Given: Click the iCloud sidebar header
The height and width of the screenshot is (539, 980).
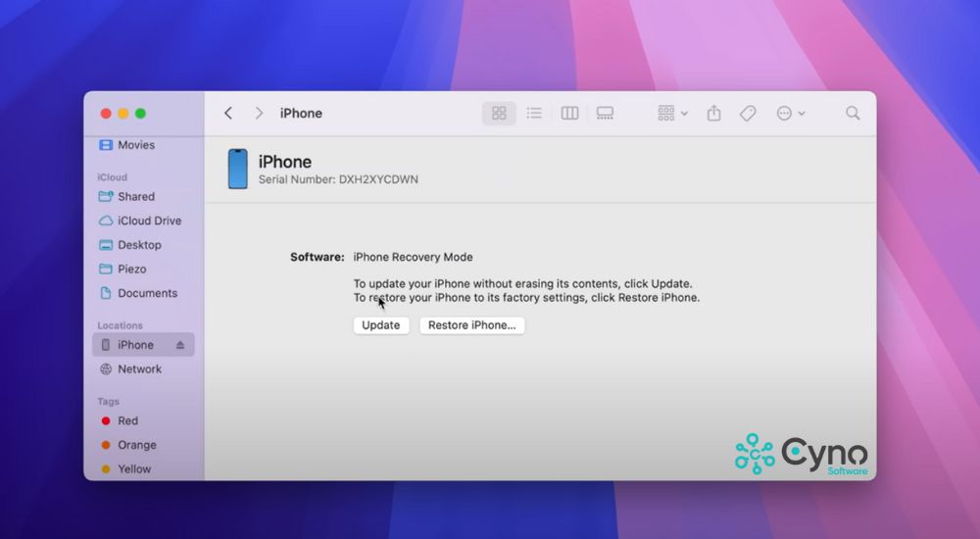Looking at the screenshot, I should [x=112, y=177].
